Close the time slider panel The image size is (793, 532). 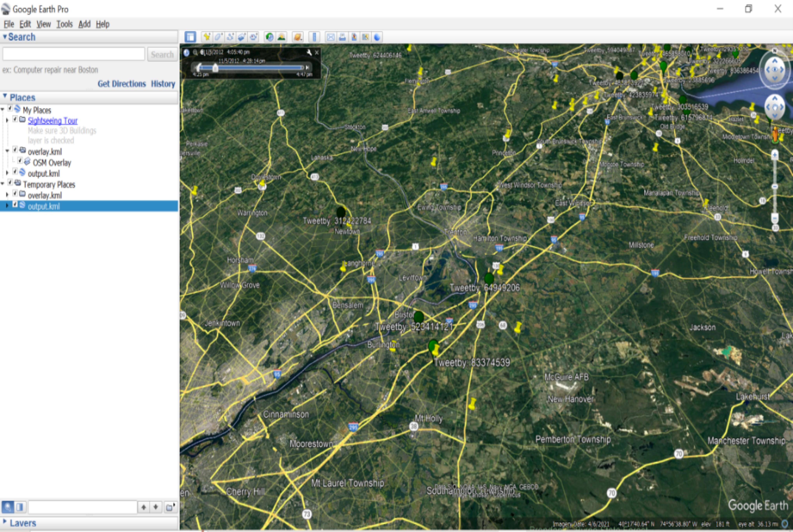coord(317,52)
